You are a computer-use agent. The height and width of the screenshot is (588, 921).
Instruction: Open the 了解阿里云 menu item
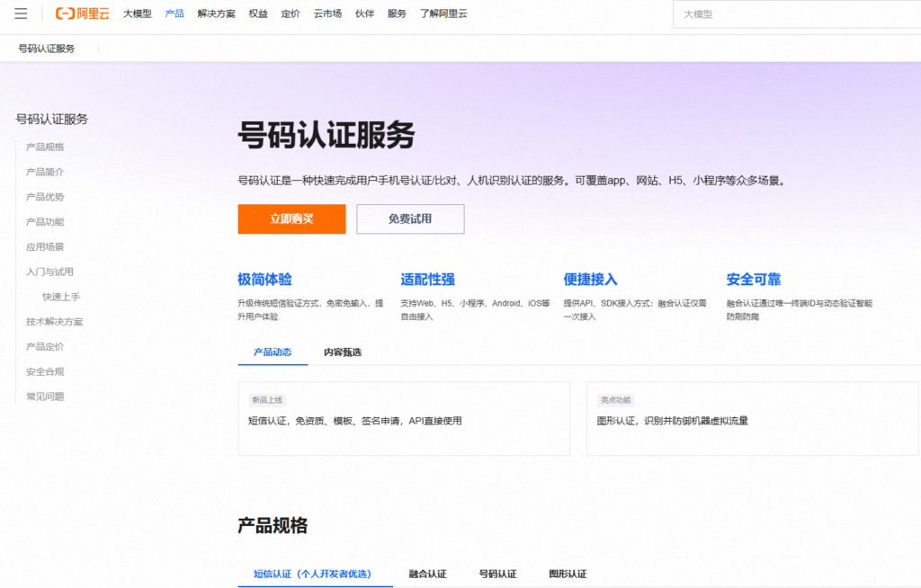(x=443, y=13)
